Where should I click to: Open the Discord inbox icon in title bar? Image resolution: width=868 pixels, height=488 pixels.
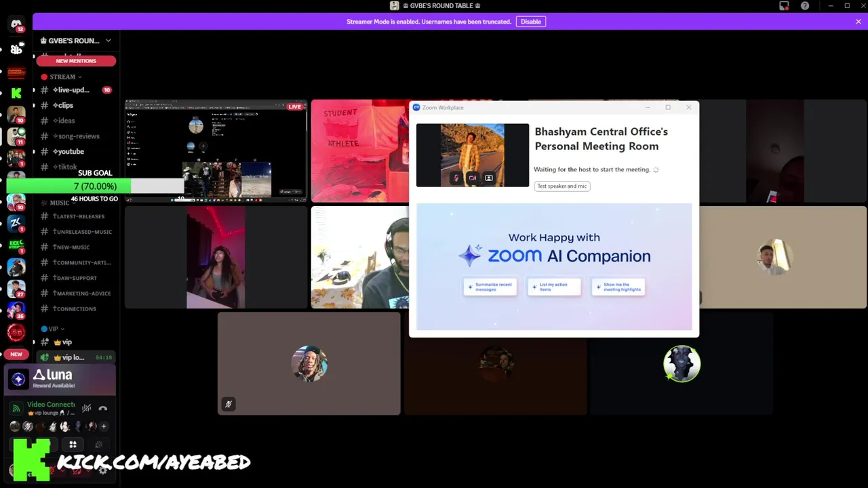(x=784, y=5)
